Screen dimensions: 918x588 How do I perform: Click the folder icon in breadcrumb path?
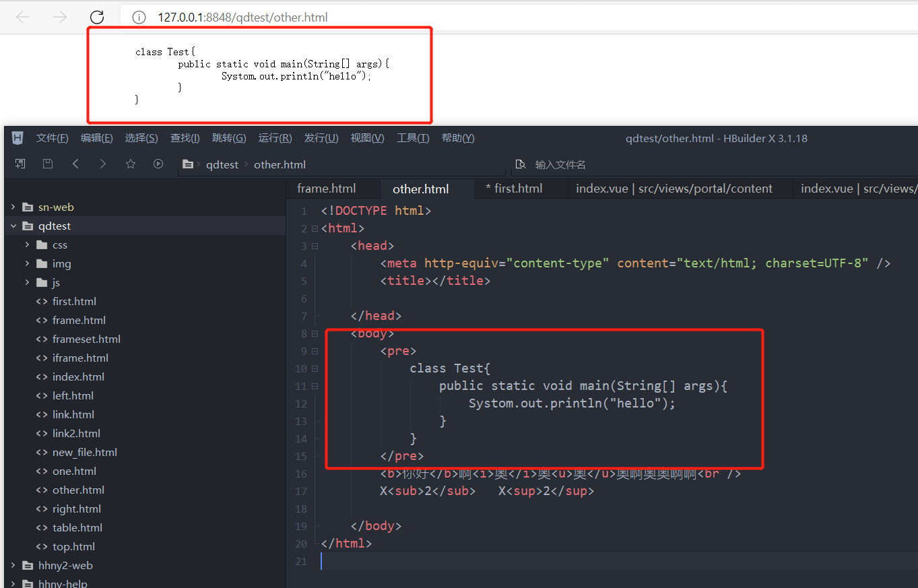tap(189, 164)
